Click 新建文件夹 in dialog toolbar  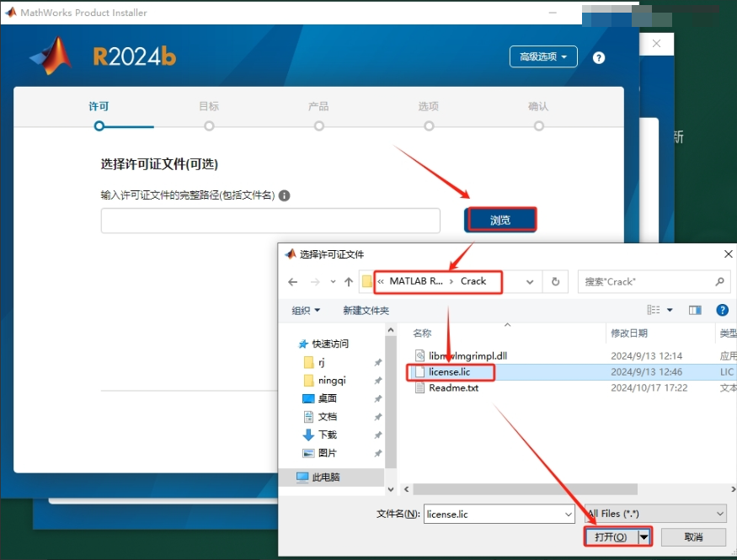point(366,310)
